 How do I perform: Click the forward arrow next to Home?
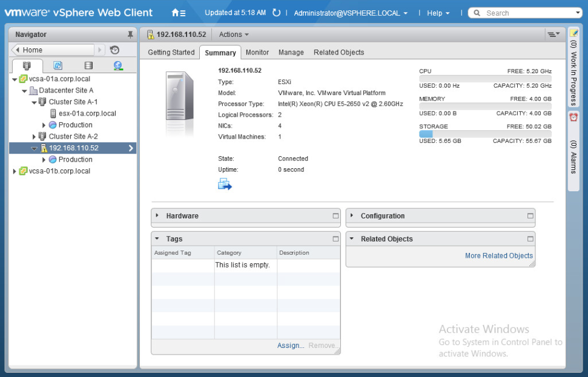coord(100,50)
